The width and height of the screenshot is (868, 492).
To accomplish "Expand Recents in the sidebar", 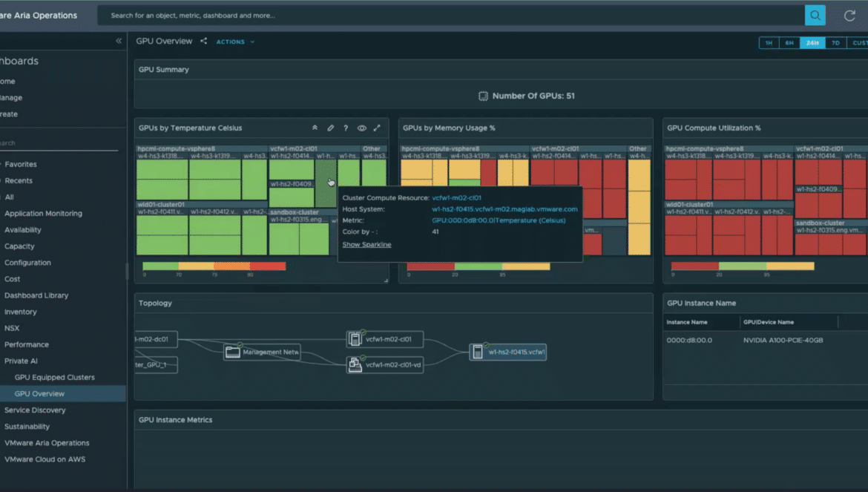I will tap(19, 180).
